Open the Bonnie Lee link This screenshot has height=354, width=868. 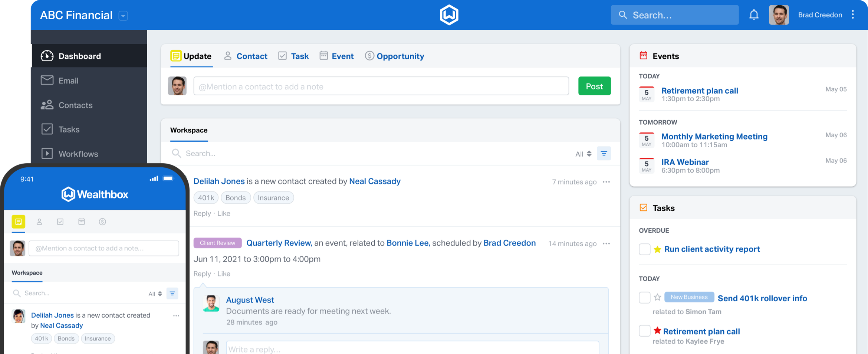click(x=408, y=243)
